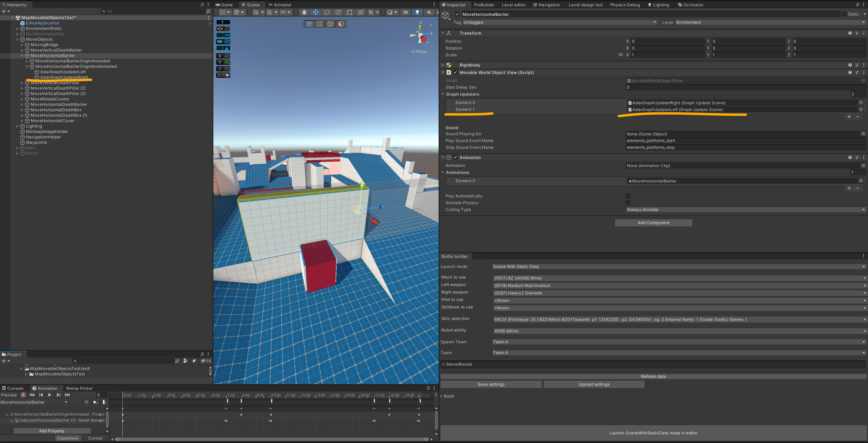Toggle the Static checkbox
The width and height of the screenshot is (868, 443).
click(844, 14)
